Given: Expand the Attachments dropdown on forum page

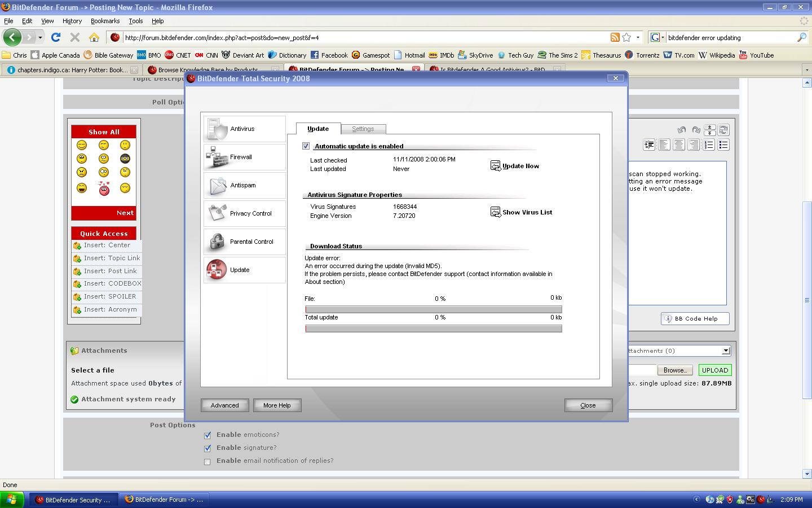Looking at the screenshot, I should point(726,351).
